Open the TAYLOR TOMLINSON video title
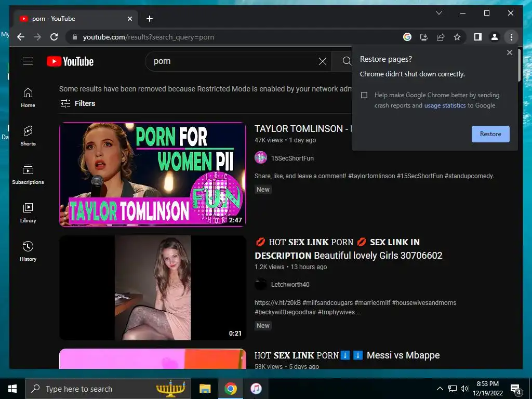Viewport: 532px width, 399px height. 303,129
